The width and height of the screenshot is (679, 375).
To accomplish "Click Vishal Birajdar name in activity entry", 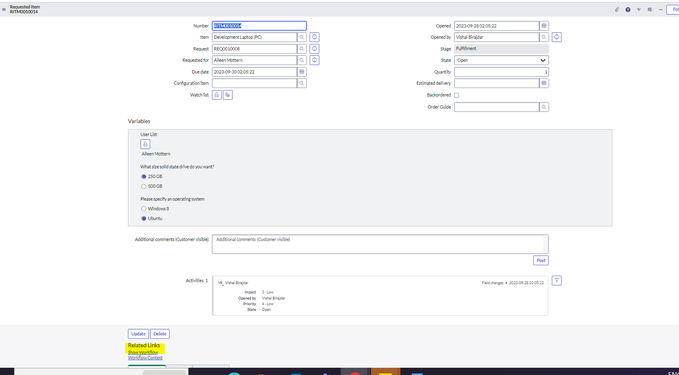I will (x=236, y=283).
